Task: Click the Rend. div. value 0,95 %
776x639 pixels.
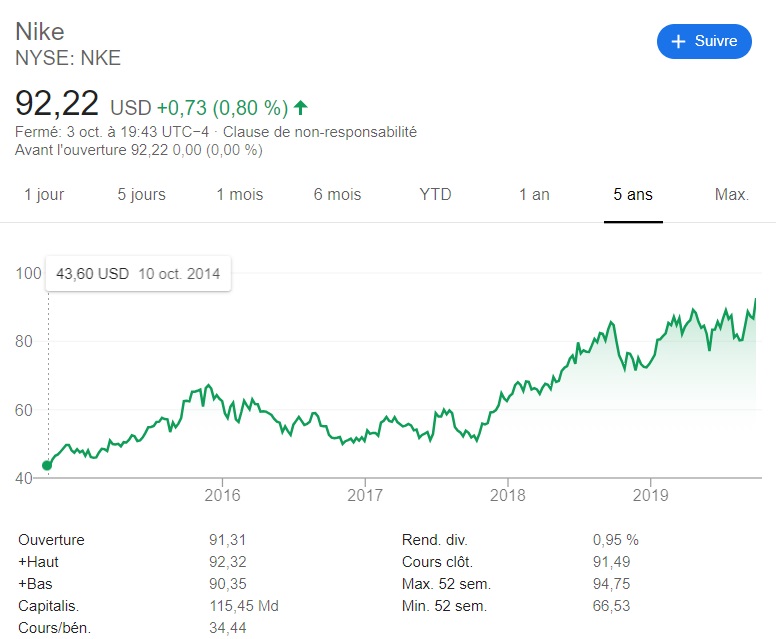Action: point(615,540)
